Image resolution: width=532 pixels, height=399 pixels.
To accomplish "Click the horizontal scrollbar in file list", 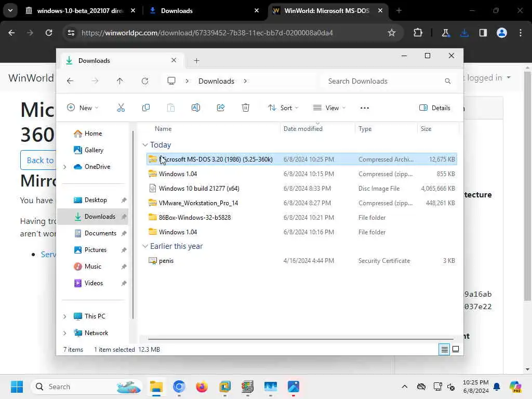I will click(x=301, y=339).
